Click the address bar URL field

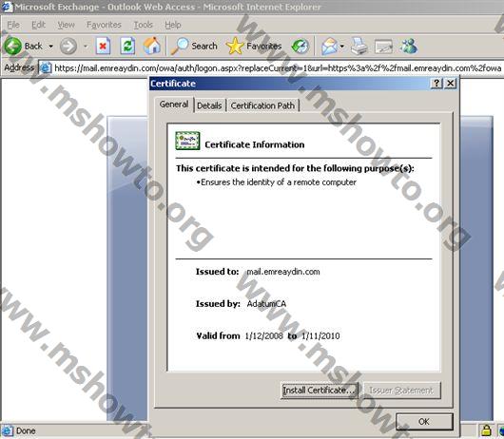277,68
